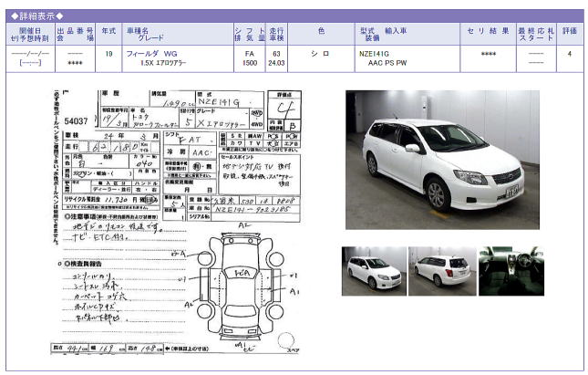Select the **** auction result value
This screenshot has width=588, height=375.
(489, 54)
